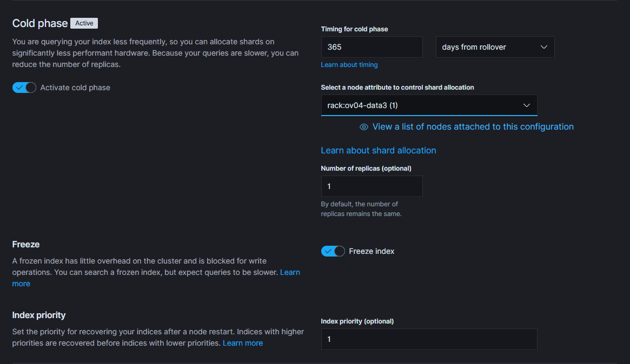Screen dimensions: 630x364
Task: Click the chevron arrow in the rack:ov04-data3 selector
Action: (527, 105)
